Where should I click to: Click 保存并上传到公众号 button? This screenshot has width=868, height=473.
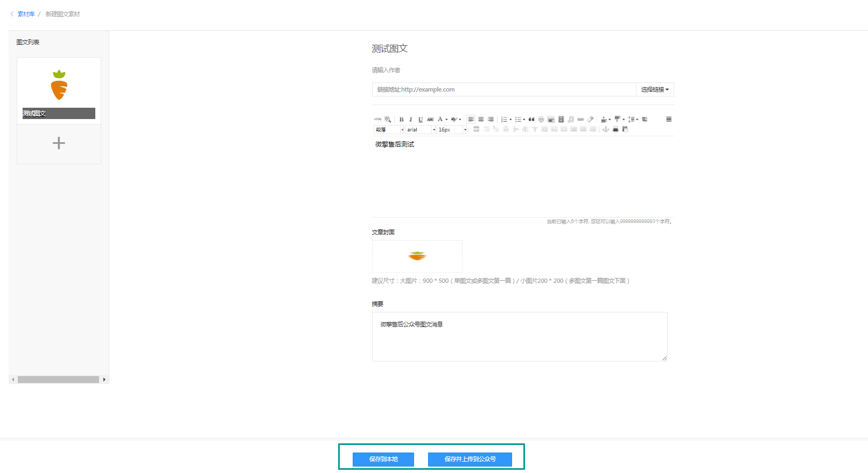(x=470, y=459)
